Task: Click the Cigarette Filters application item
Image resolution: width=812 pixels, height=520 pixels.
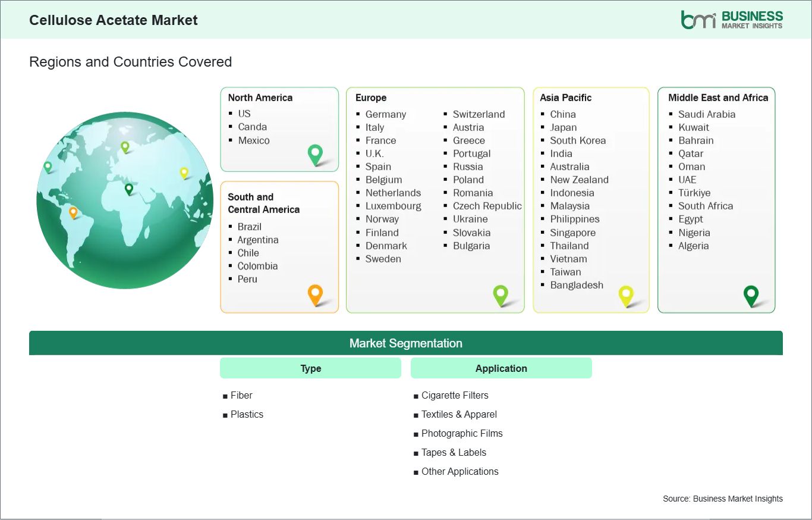Action: point(455,395)
